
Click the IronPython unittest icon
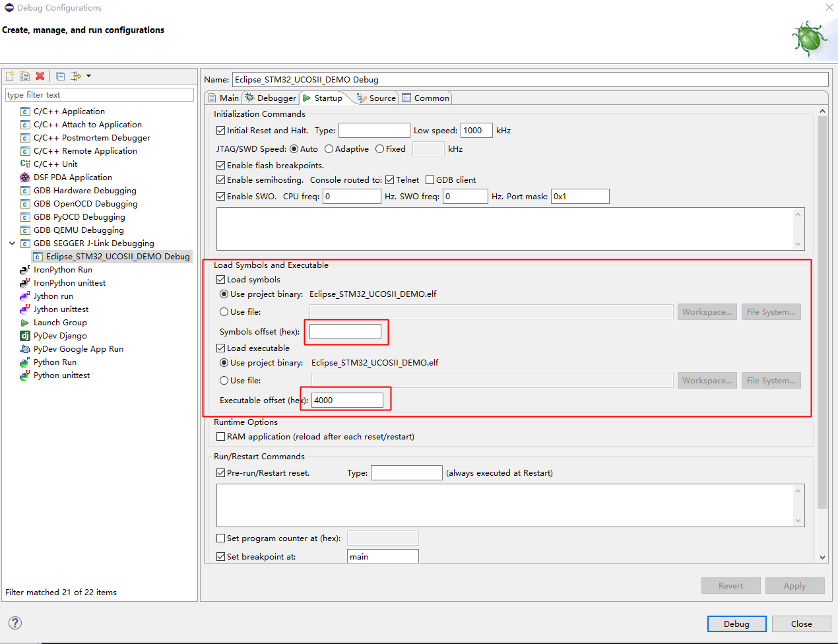25,283
